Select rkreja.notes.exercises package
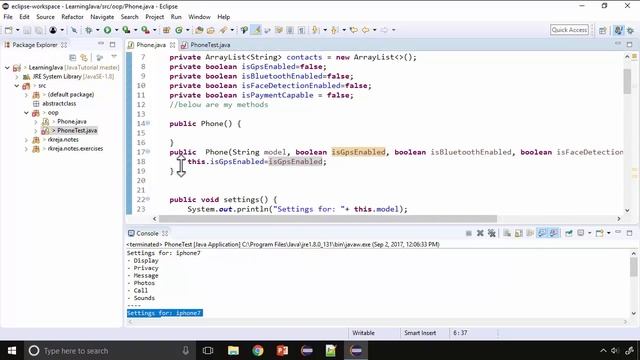640x360 pixels. (75, 149)
